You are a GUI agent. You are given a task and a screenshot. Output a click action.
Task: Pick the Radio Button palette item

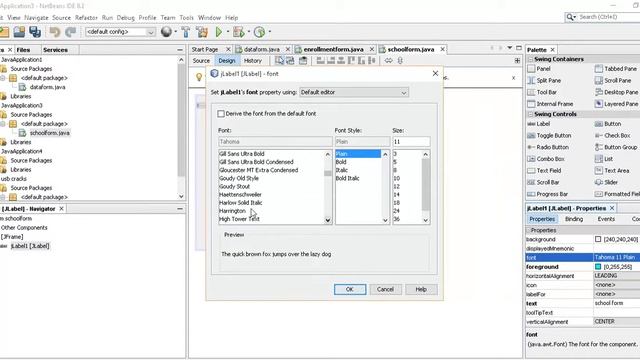(548, 147)
